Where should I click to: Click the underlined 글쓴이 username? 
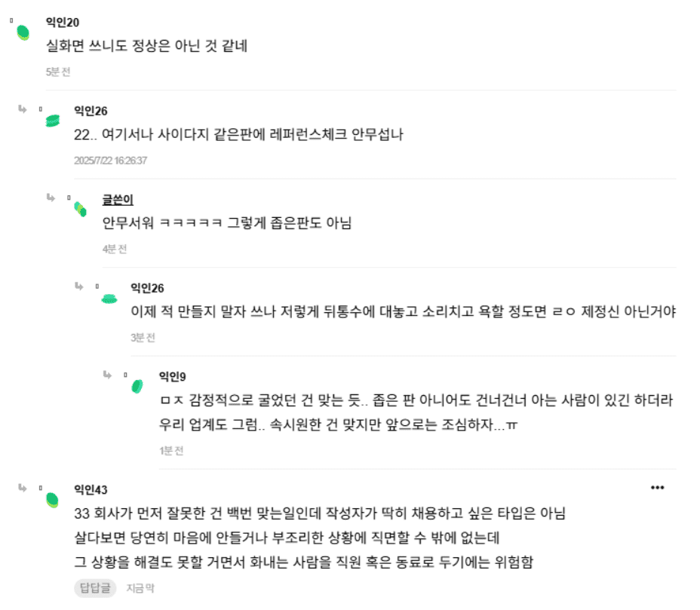pyautogui.click(x=118, y=200)
